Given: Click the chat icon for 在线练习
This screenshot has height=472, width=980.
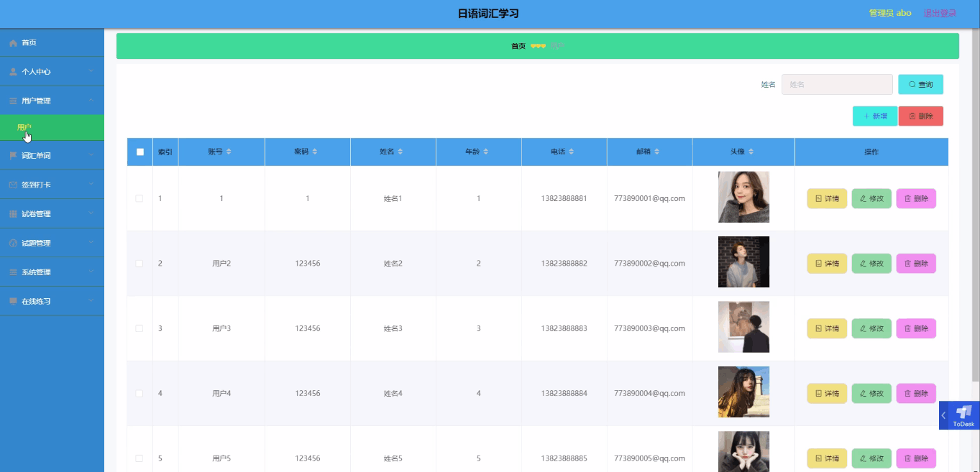Looking at the screenshot, I should tap(13, 302).
